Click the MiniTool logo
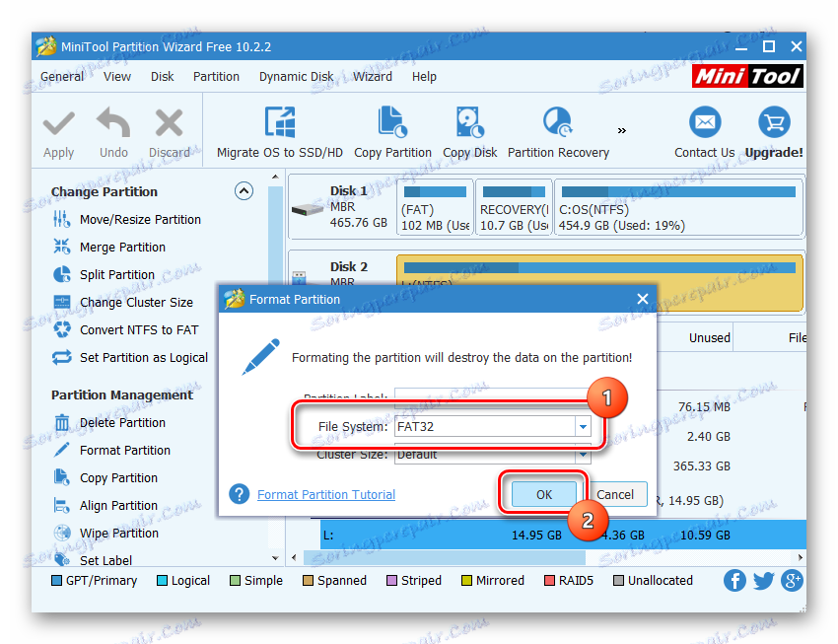The height and width of the screenshot is (644, 838). tap(747, 76)
